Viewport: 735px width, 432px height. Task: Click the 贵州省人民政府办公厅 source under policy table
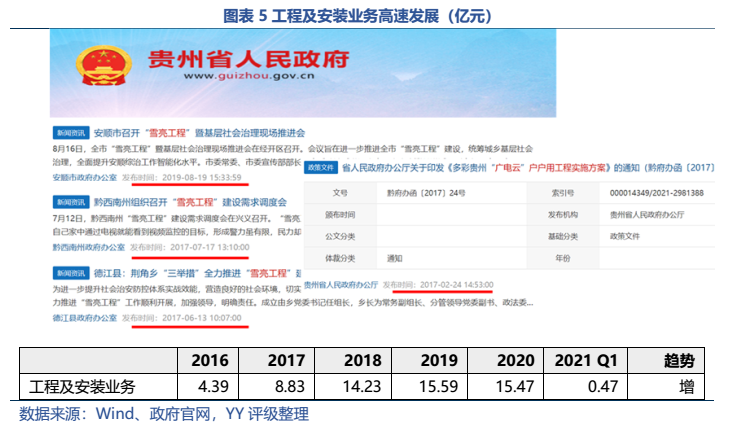coord(343,284)
